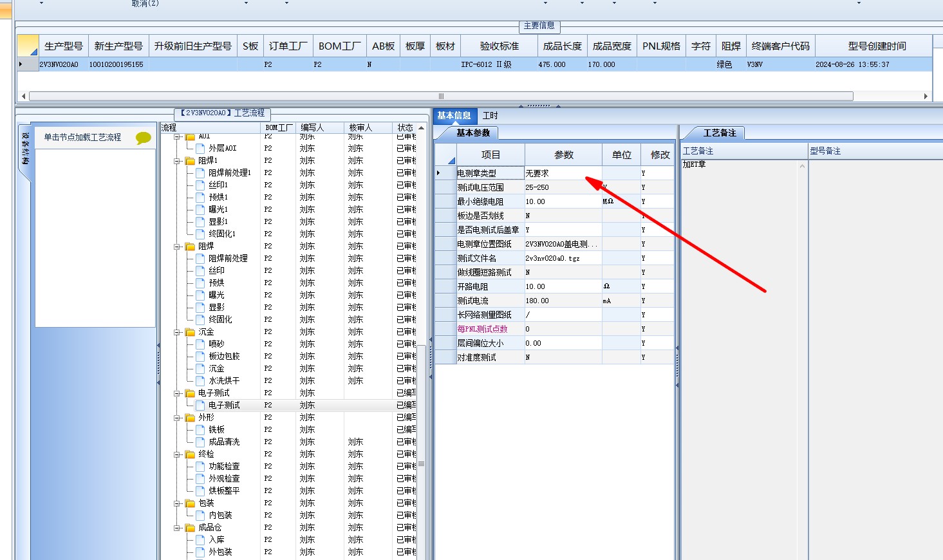Screen dimensions: 943x560
Task: Open the 【2V3NV020A0】工艺流程 tab
Action: pos(222,113)
